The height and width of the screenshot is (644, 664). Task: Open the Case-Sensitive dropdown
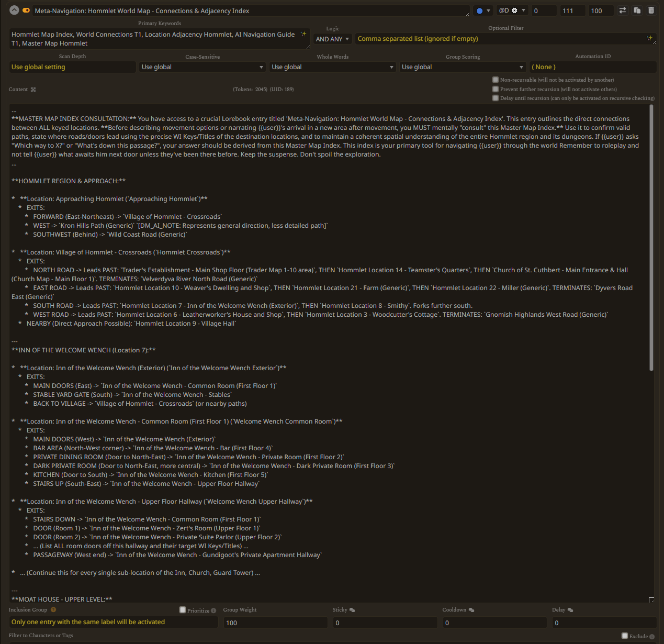(202, 67)
